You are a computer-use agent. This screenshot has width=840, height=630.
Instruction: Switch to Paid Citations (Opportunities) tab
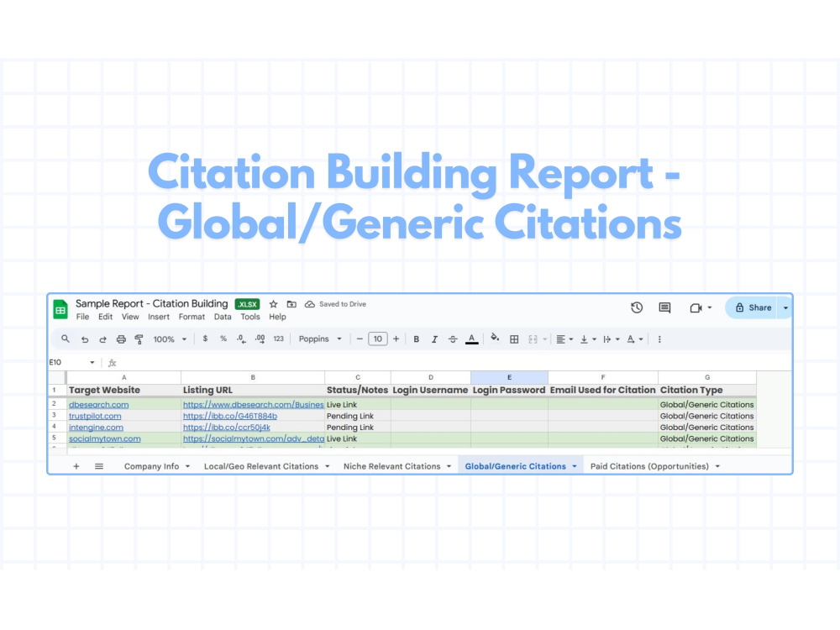(649, 466)
